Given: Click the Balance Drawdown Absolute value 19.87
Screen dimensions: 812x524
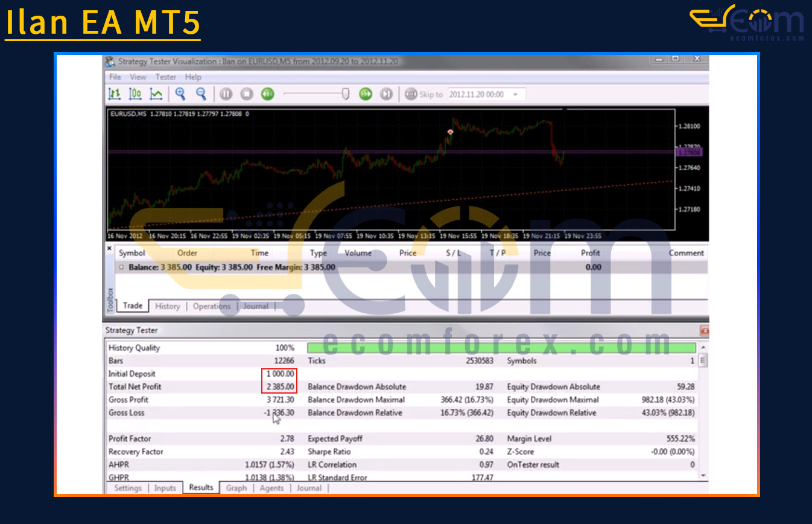Looking at the screenshot, I should (484, 387).
